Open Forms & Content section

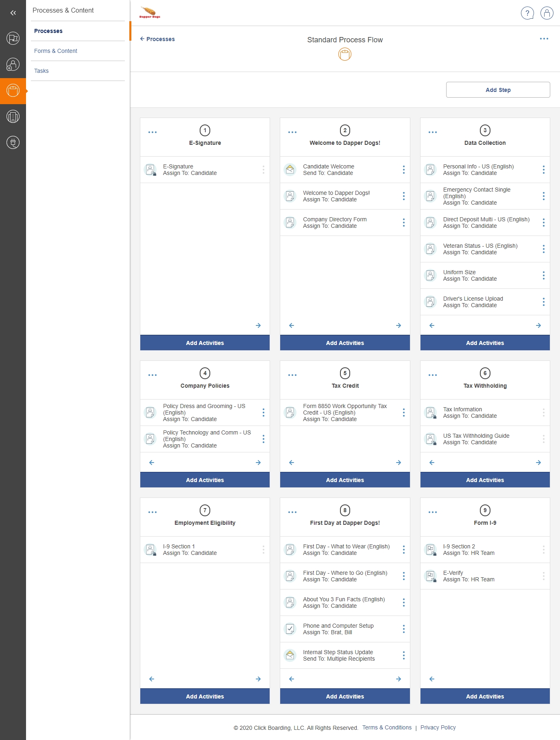[56, 51]
